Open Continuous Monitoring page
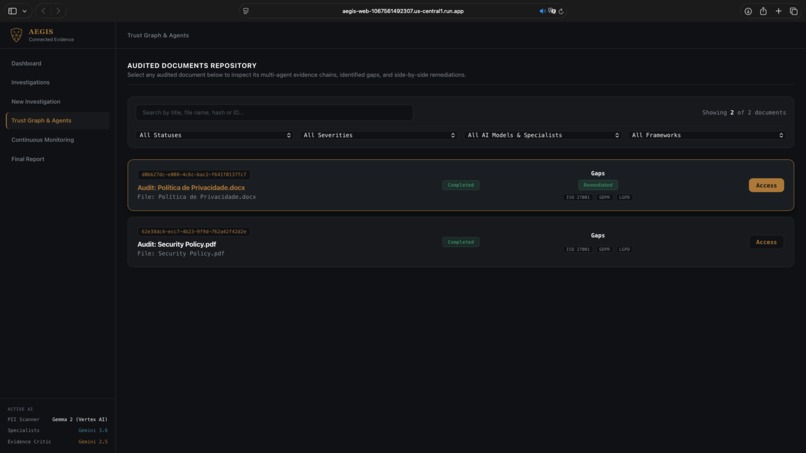Image resolution: width=806 pixels, height=453 pixels. click(x=43, y=139)
